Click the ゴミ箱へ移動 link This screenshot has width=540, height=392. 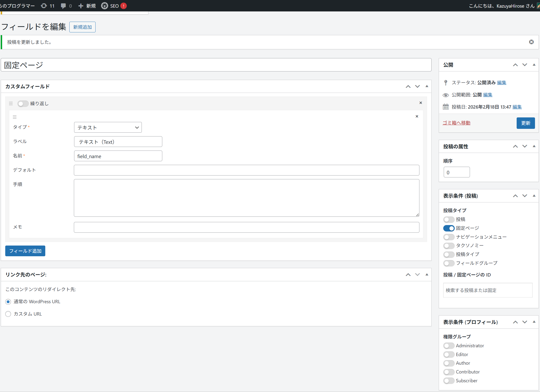coord(456,123)
